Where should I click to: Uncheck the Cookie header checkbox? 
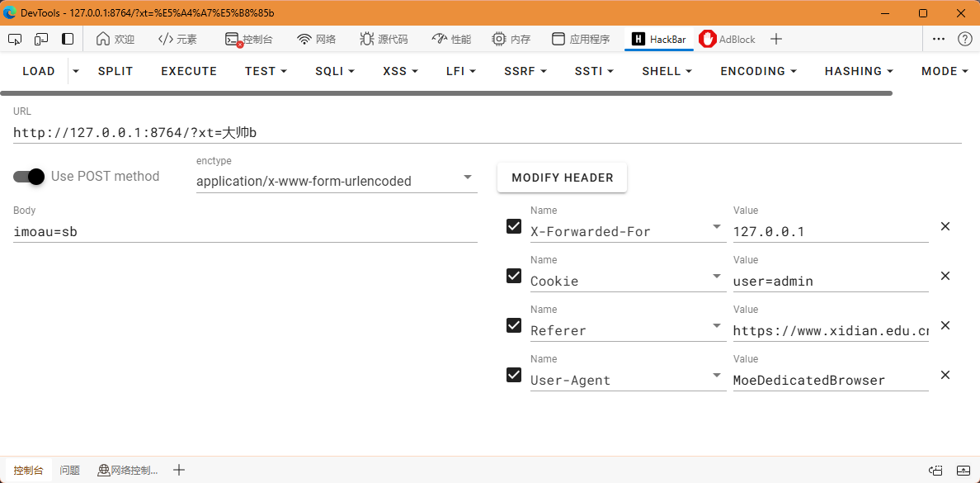514,276
